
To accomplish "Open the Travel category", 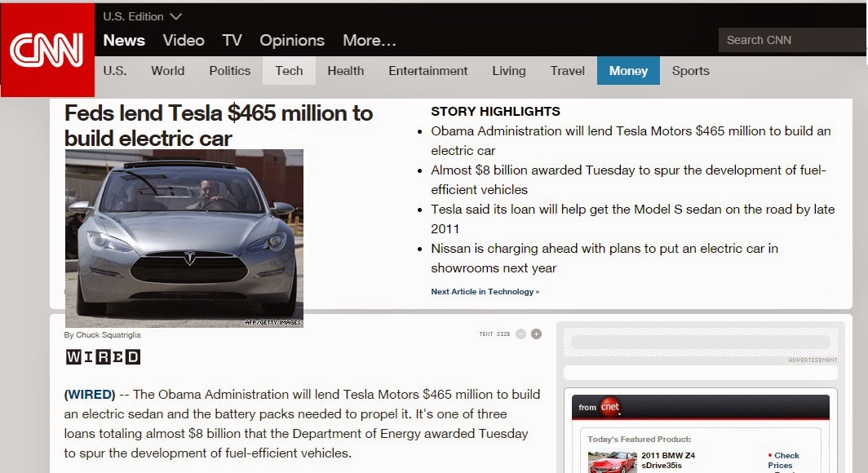I will click(x=568, y=71).
